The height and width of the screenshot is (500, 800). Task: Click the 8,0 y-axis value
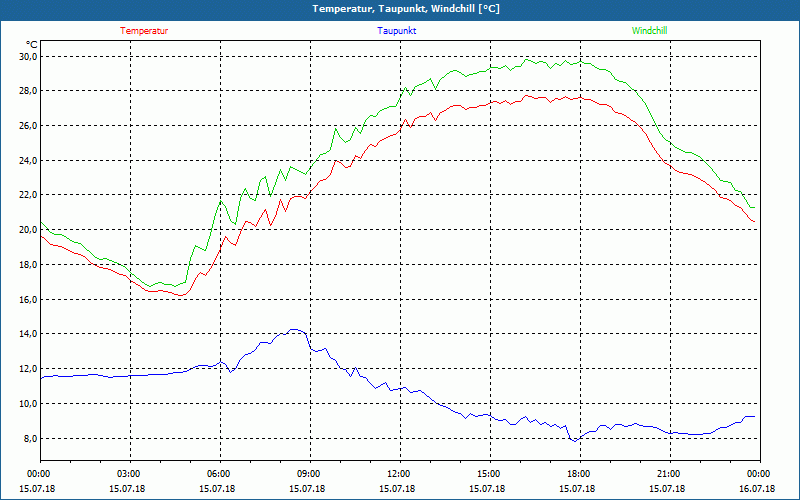30,439
